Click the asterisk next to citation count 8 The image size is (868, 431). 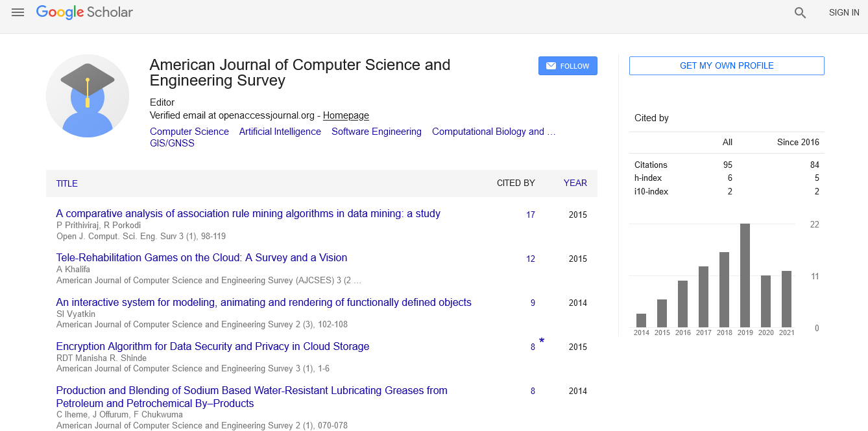coord(542,342)
